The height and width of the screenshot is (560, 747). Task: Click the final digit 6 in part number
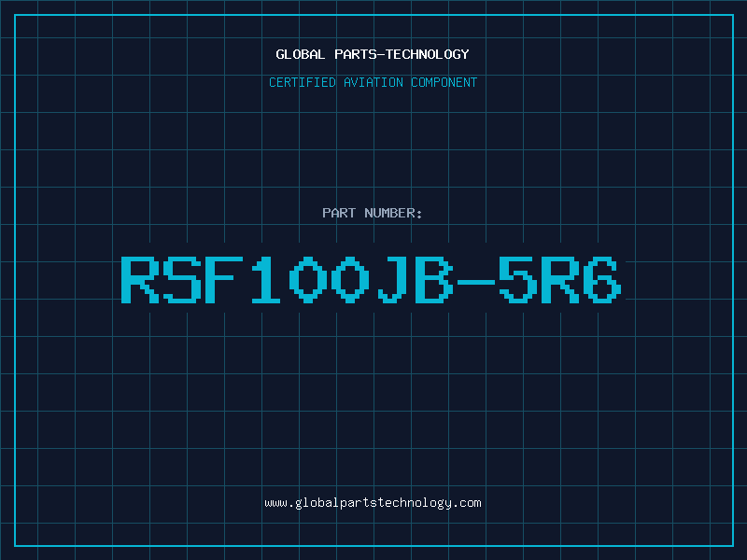point(602,279)
